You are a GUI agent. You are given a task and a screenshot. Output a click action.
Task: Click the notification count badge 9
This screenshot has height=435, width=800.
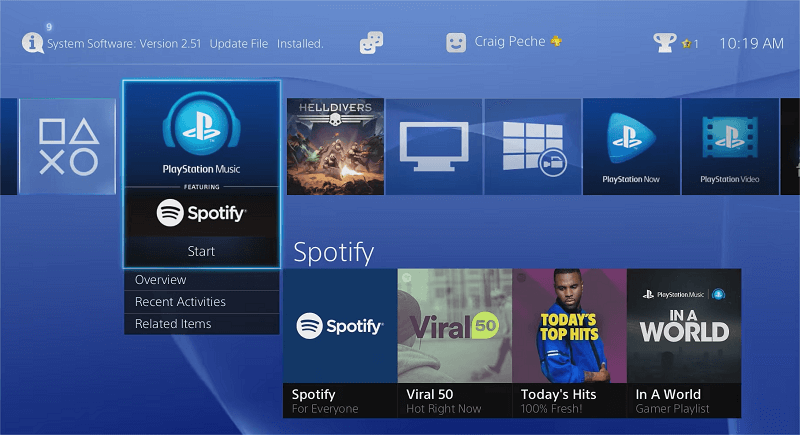pos(49,27)
